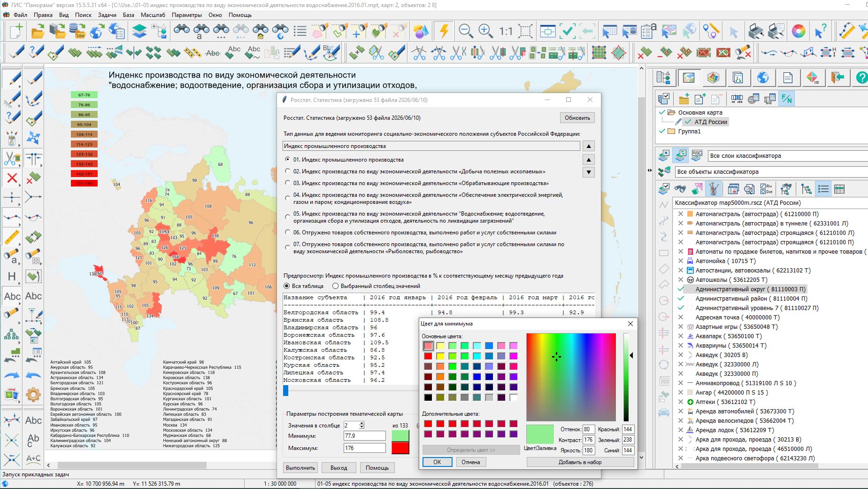This screenshot has width=868, height=489.
Task: Click the Riv Dot display icon
Action: (766, 189)
